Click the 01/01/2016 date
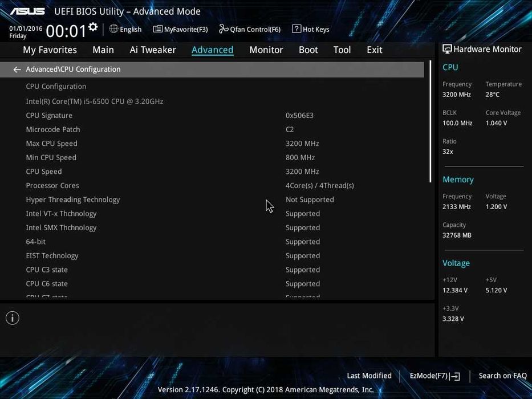 [26, 28]
